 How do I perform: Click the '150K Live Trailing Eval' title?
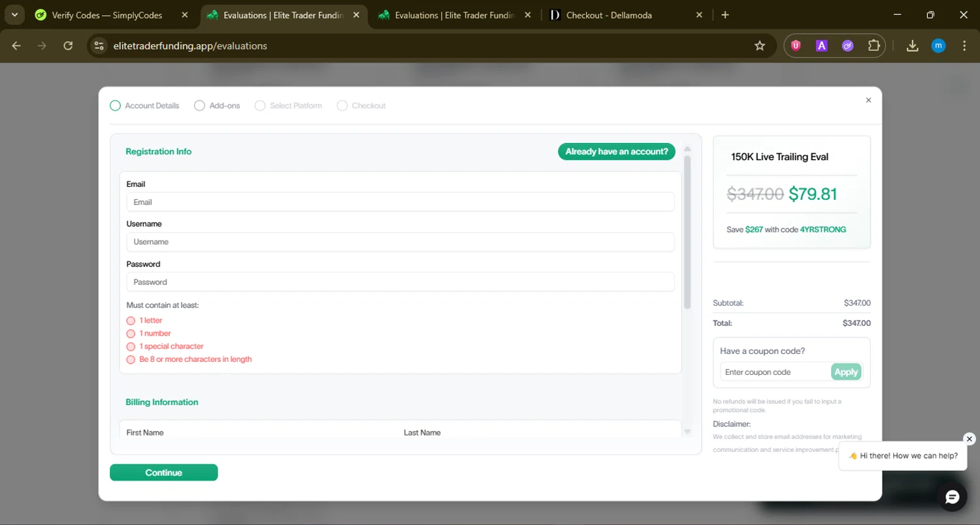(779, 157)
